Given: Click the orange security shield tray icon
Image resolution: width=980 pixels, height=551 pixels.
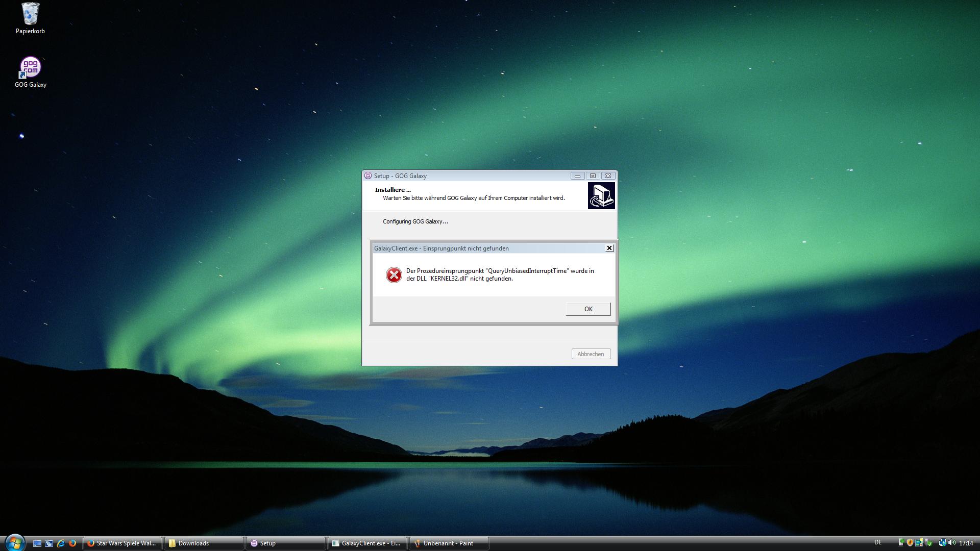Looking at the screenshot, I should 910,542.
